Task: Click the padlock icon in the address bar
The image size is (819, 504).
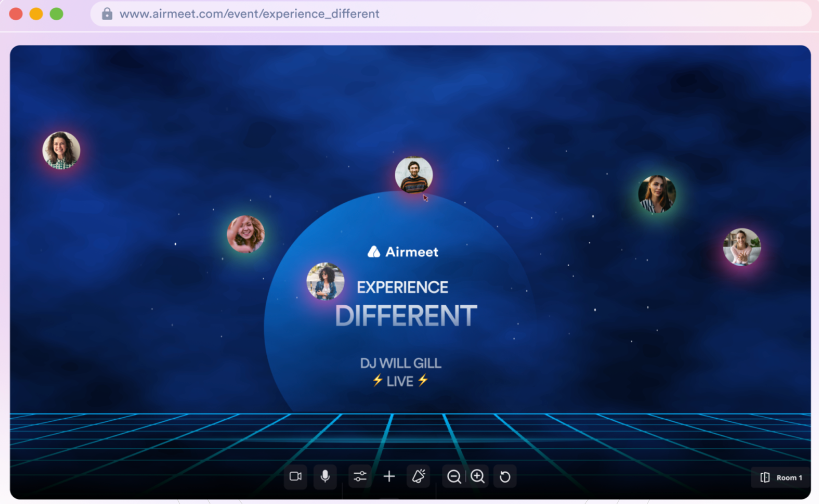Action: (x=107, y=14)
